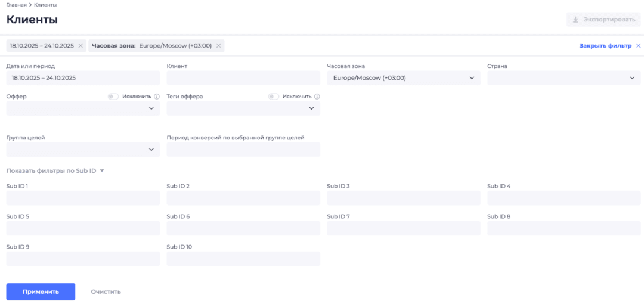This screenshot has height=304, width=644.
Task: Open the Часовая зона dropdown
Action: pyautogui.click(x=403, y=78)
